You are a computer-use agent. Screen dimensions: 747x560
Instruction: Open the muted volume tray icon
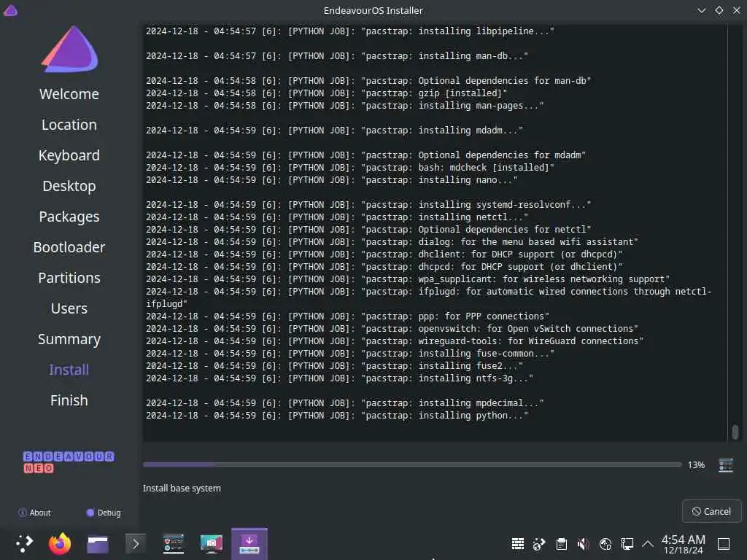[x=583, y=543]
